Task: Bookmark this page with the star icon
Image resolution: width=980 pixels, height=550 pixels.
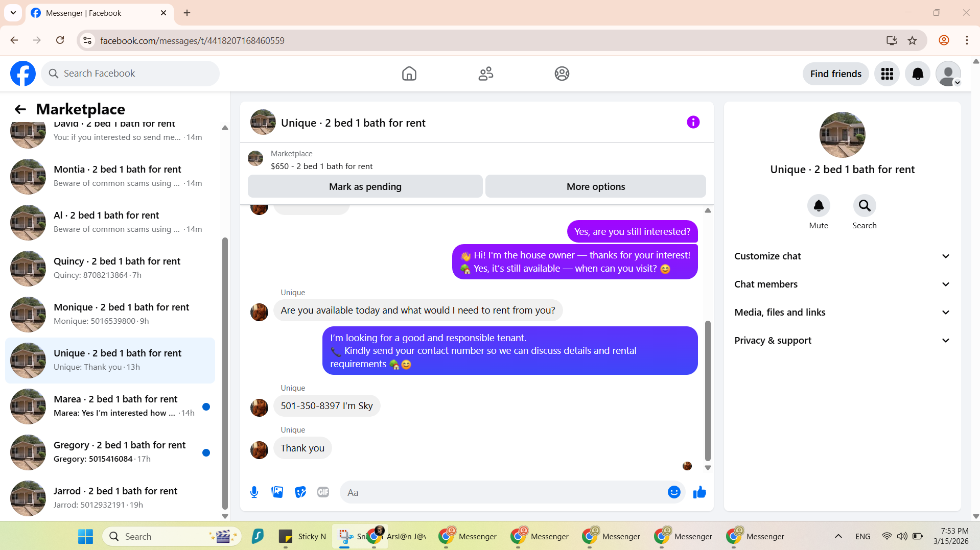Action: click(912, 40)
